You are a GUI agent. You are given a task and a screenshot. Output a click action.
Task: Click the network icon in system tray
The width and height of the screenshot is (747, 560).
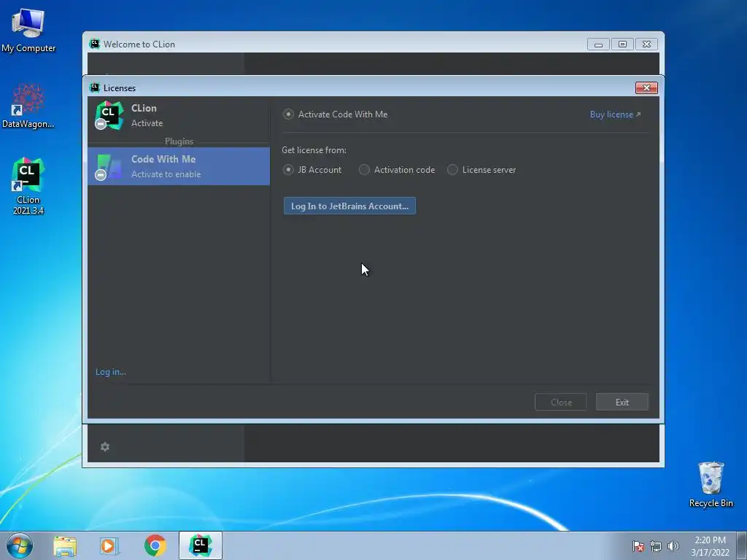click(656, 546)
